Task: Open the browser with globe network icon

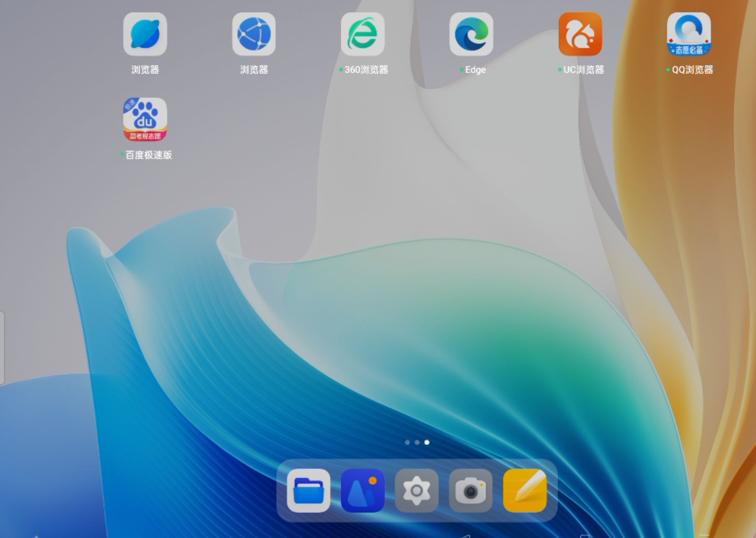Action: (254, 34)
